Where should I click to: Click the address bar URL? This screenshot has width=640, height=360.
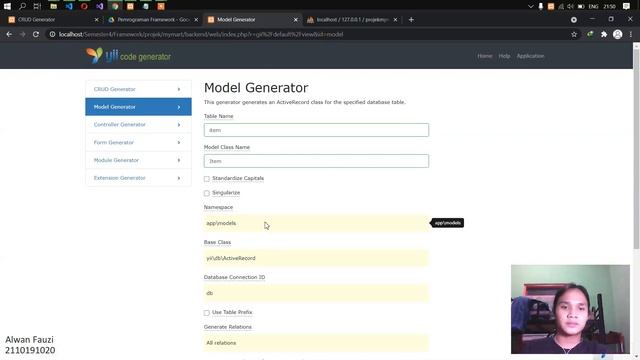pyautogui.click(x=201, y=34)
